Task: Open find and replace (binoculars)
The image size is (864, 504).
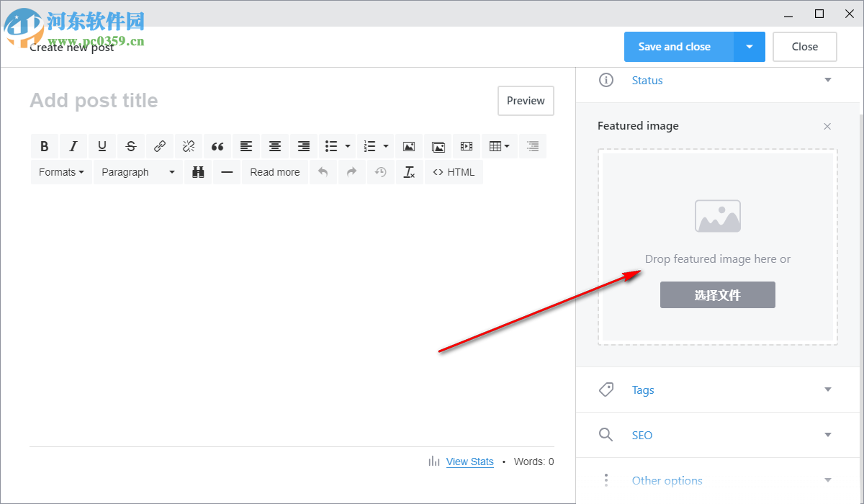Action: click(x=198, y=172)
